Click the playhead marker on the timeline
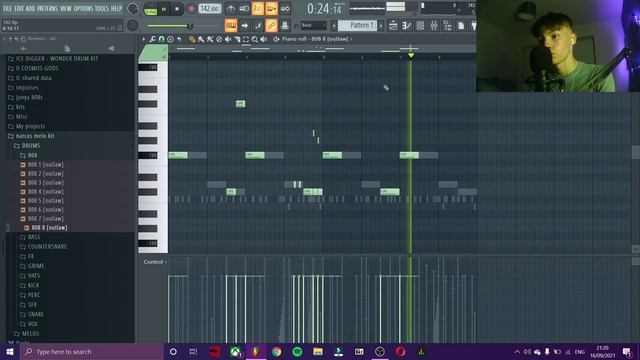Screen dimensions: 640x360 pyautogui.click(x=411, y=55)
